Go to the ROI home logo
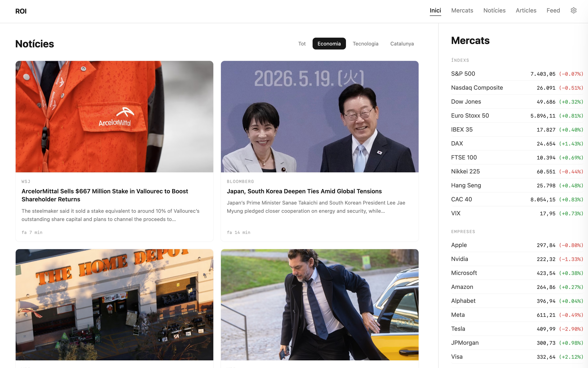 click(21, 11)
